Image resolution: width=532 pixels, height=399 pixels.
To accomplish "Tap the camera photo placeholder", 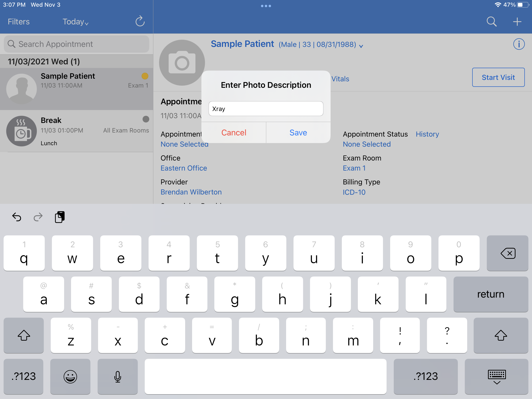I will point(182,63).
